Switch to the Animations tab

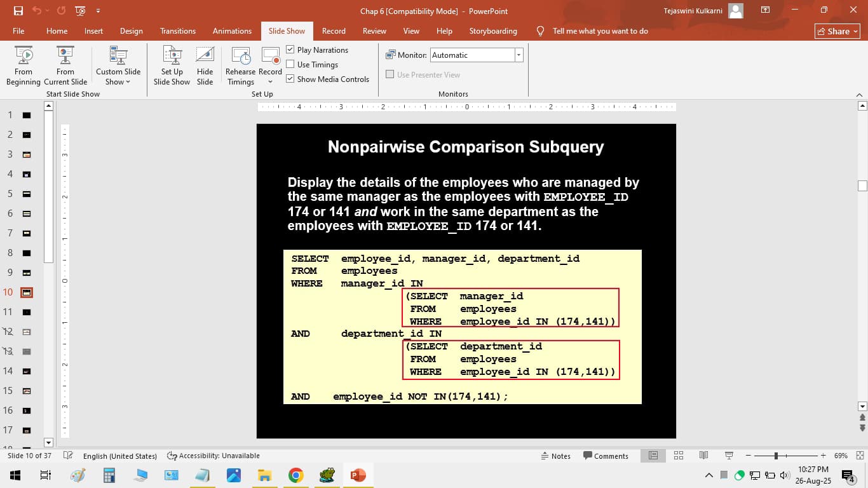(x=232, y=30)
